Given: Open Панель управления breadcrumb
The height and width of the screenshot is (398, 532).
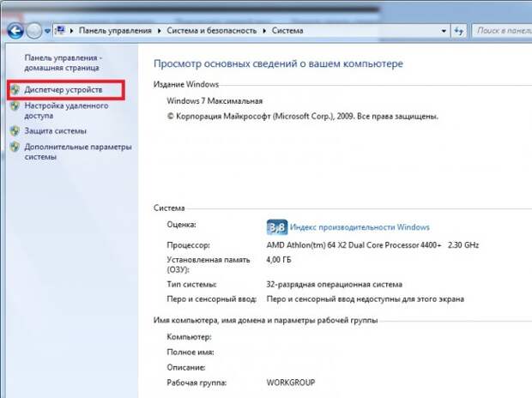Looking at the screenshot, I should tap(115, 31).
